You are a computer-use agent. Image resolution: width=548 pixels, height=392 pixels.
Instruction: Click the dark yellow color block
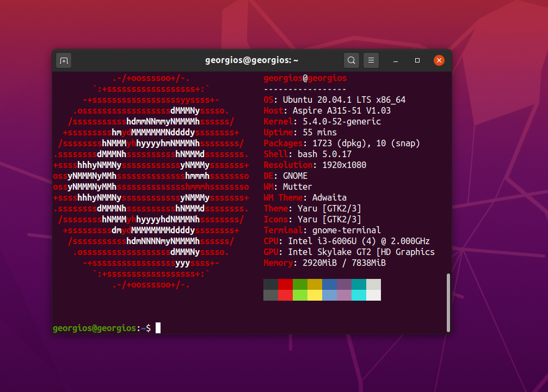pos(315,284)
